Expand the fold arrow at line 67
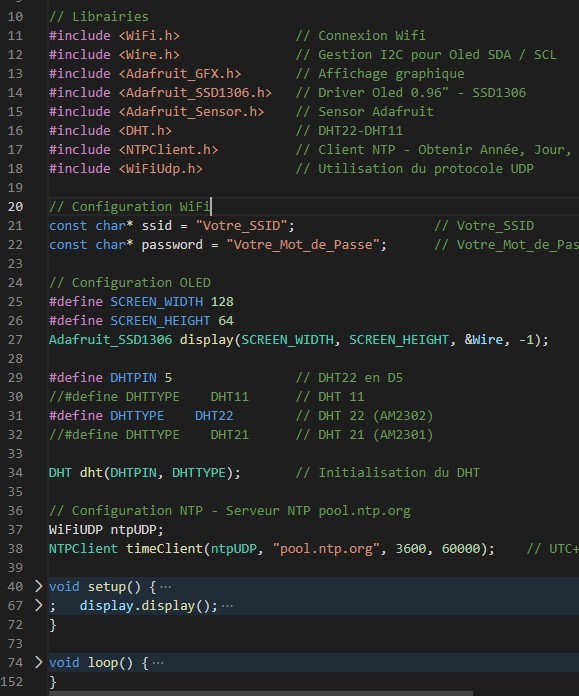Viewport: 579px width, 696px height. 39,605
